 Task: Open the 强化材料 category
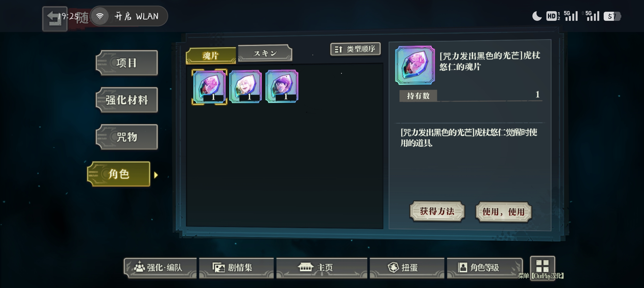point(127,100)
